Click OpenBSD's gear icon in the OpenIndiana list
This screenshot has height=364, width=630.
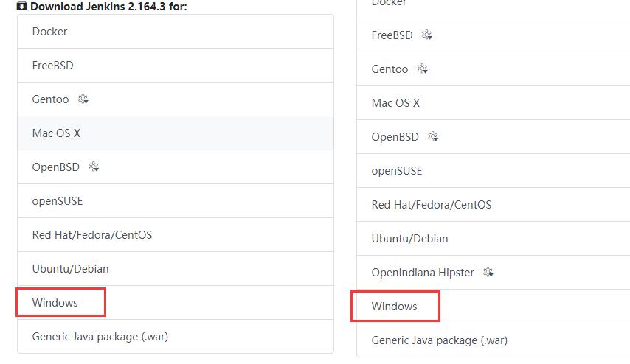point(433,136)
